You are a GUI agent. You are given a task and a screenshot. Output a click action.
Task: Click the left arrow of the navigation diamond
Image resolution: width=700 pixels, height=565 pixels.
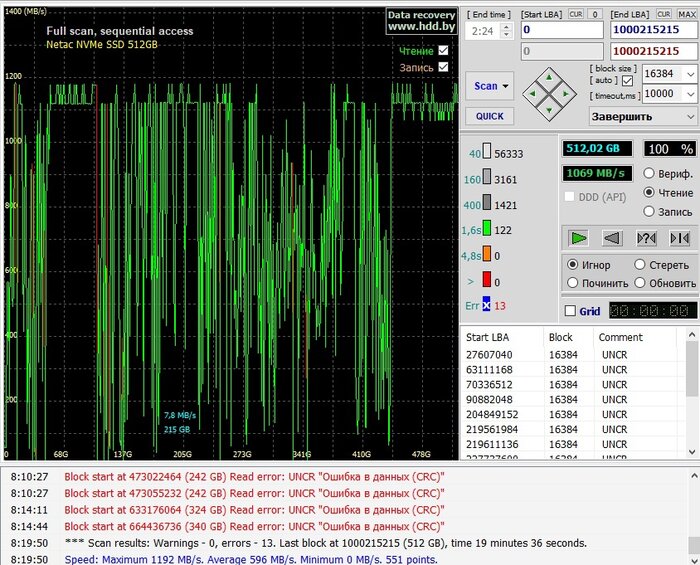click(532, 94)
